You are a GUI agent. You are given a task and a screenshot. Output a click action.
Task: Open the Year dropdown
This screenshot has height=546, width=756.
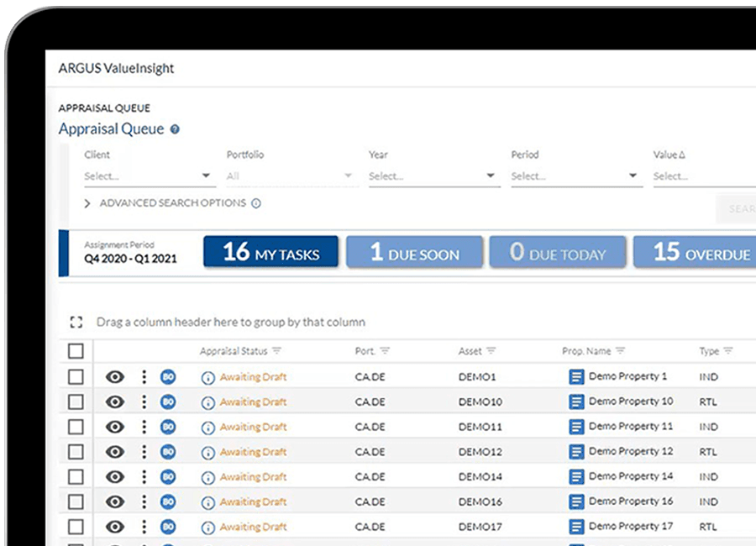tap(433, 176)
